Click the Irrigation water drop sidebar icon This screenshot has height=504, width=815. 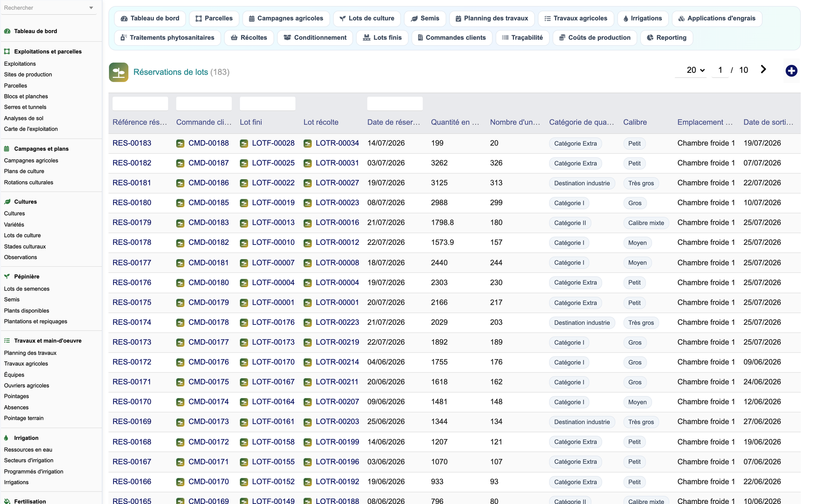pyautogui.click(x=6, y=438)
